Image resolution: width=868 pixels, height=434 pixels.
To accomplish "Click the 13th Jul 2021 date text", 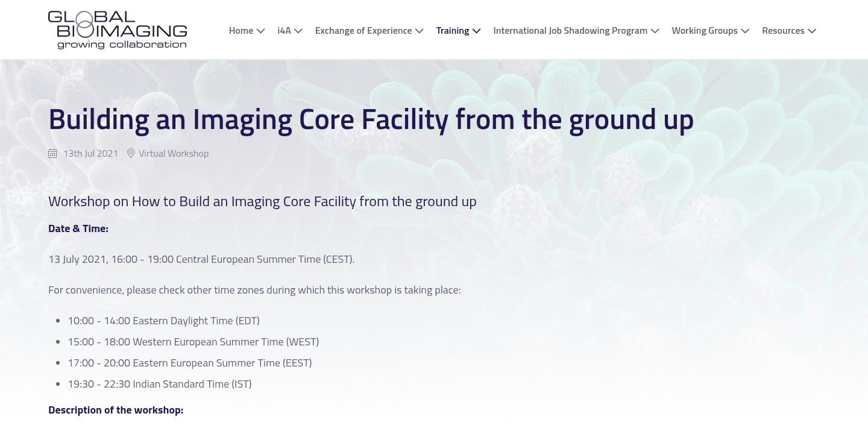I will [x=90, y=153].
